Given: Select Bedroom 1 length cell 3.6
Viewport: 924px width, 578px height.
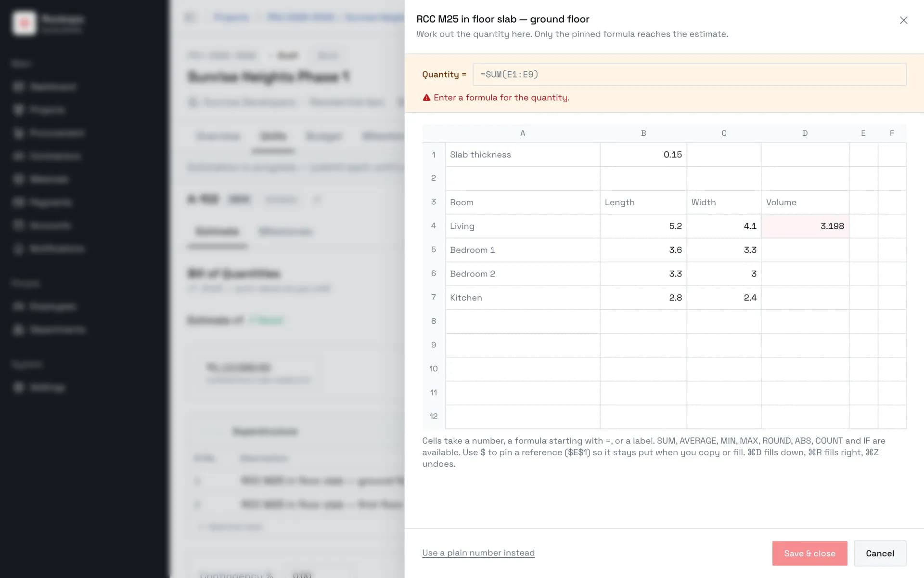Looking at the screenshot, I should pos(643,250).
